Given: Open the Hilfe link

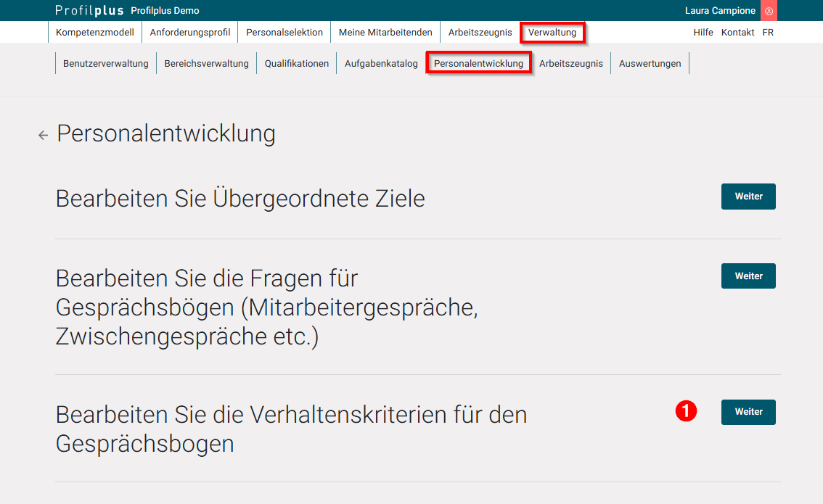Looking at the screenshot, I should [x=703, y=32].
